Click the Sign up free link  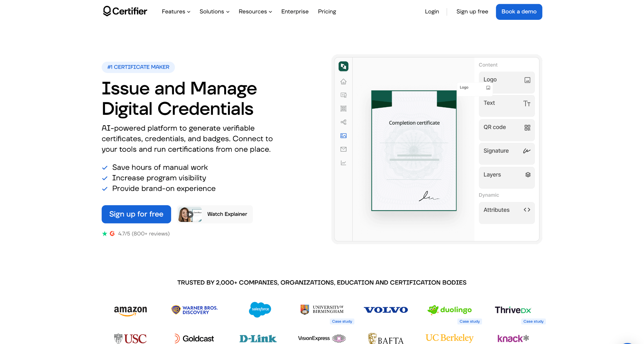coord(472,12)
